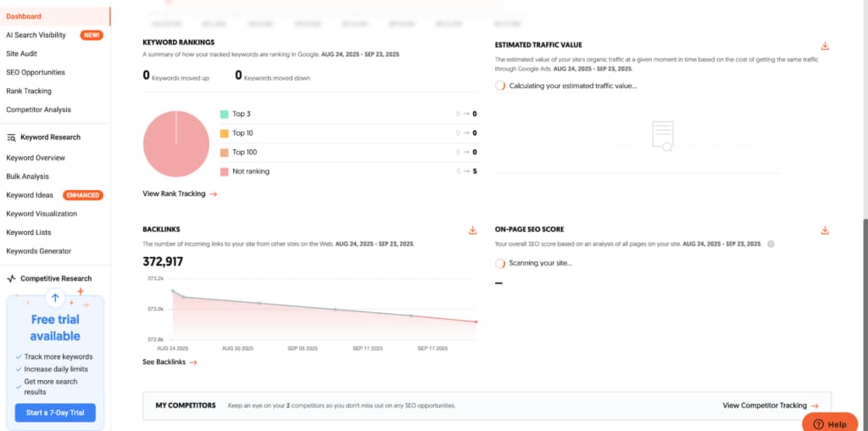The width and height of the screenshot is (868, 431).
Task: Download the Estimated Traffic Value report
Action: (825, 46)
